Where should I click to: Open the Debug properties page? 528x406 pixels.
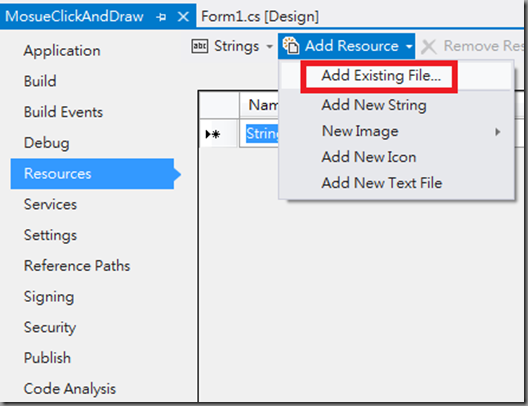click(x=46, y=143)
